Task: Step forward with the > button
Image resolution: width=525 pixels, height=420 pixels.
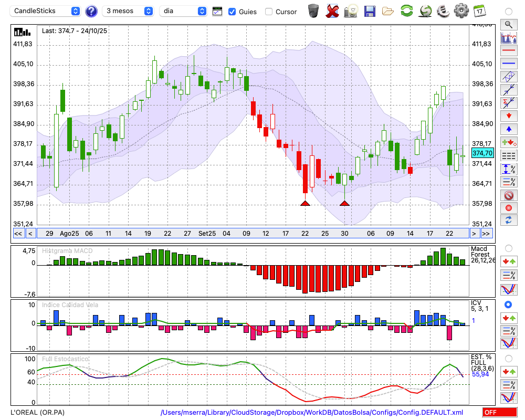Action: [x=474, y=234]
